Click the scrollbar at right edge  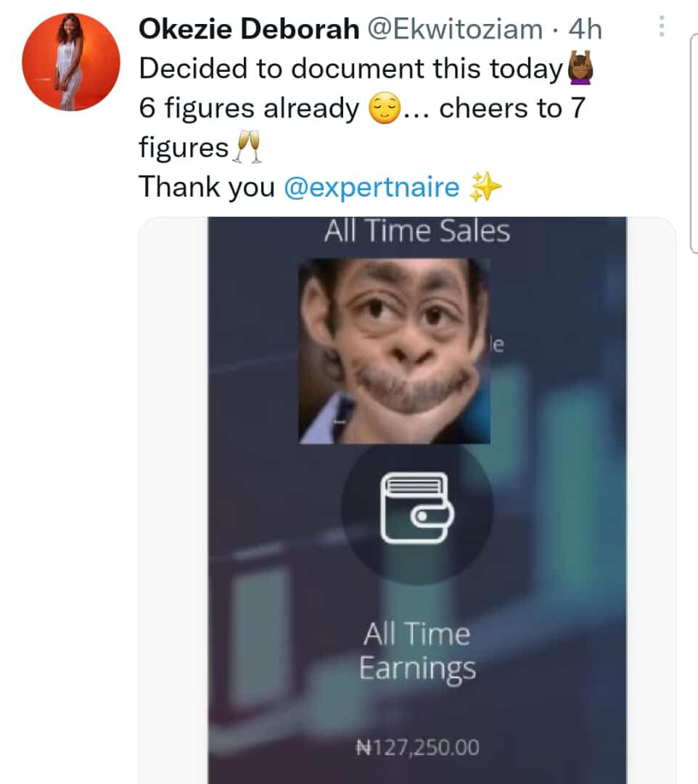coord(694,144)
